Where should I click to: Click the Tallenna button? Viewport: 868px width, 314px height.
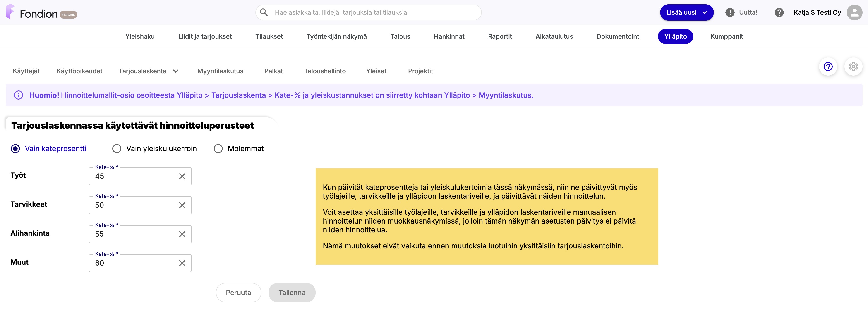click(292, 293)
